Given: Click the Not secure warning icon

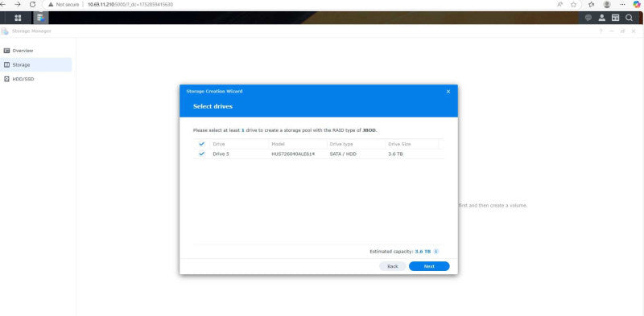Looking at the screenshot, I should [x=51, y=5].
